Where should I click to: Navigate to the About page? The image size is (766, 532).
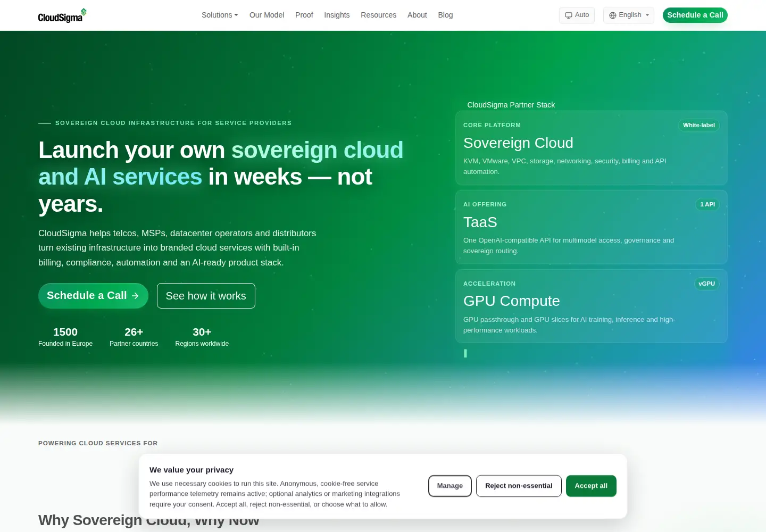pos(417,15)
